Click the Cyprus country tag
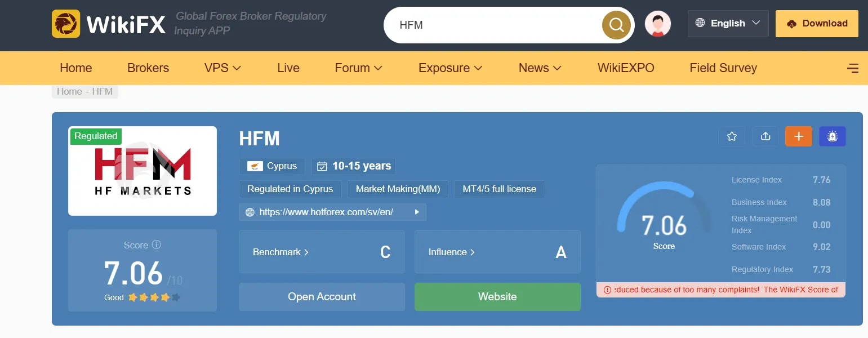The width and height of the screenshot is (868, 338). pos(272,166)
